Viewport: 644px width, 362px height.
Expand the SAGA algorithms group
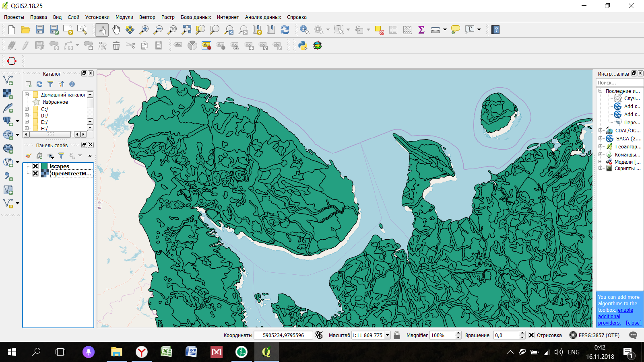[x=601, y=138]
